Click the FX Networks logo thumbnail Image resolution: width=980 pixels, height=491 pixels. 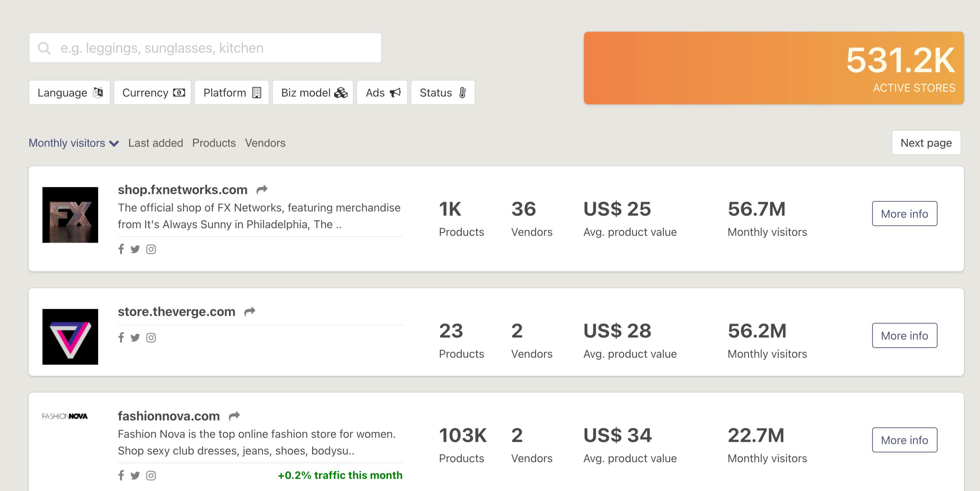click(70, 215)
